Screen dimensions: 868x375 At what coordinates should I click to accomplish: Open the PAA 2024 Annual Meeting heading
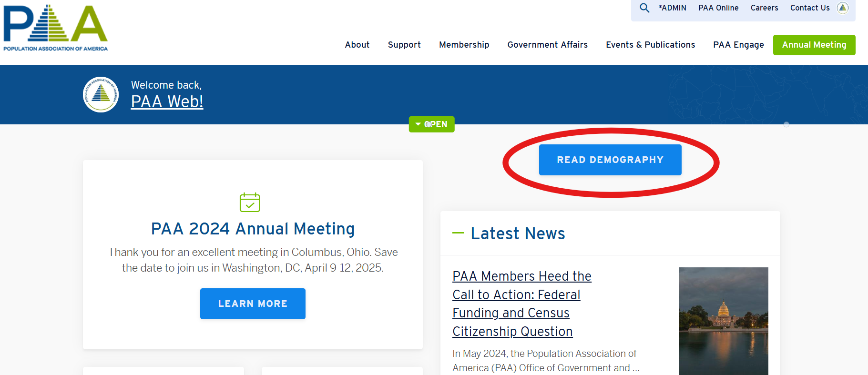tap(253, 229)
